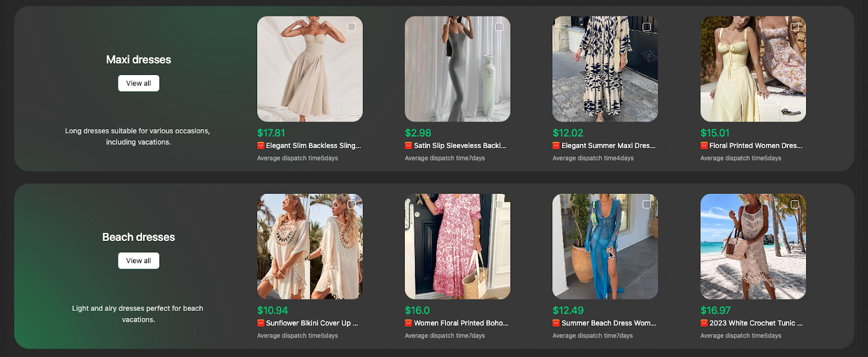Mark the checkbox on the $12.02 patterned maxi dress
This screenshot has width=868, height=357.
pos(647,27)
